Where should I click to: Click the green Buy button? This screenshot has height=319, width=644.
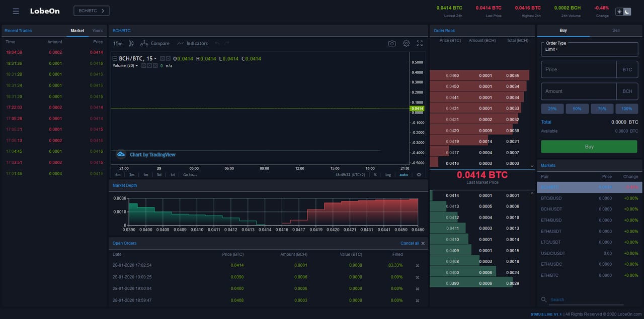589,147
